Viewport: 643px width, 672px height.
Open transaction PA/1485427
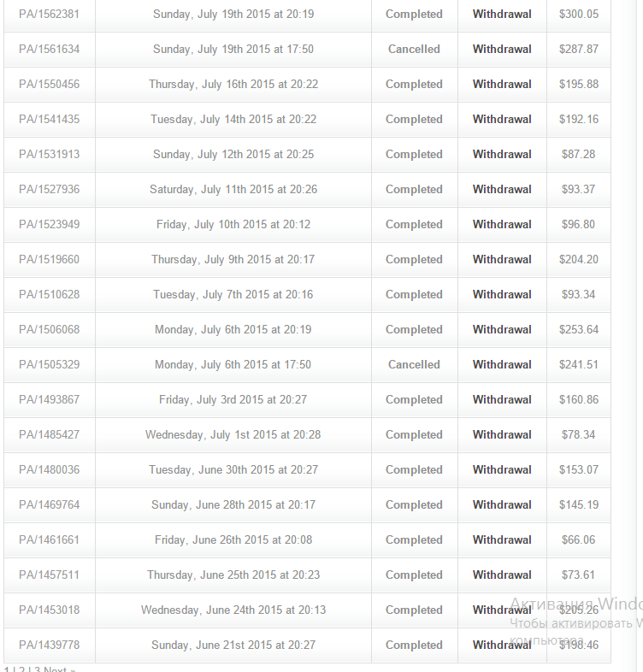click(49, 434)
